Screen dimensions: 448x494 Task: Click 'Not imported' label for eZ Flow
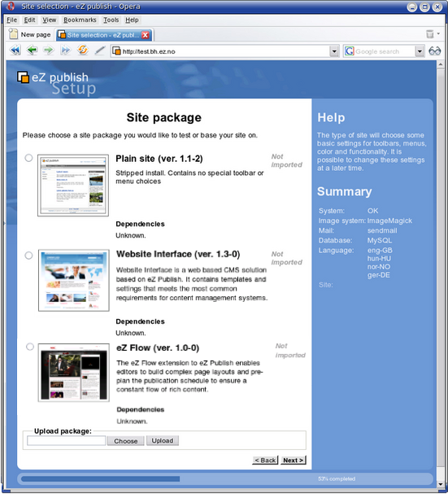click(x=290, y=351)
